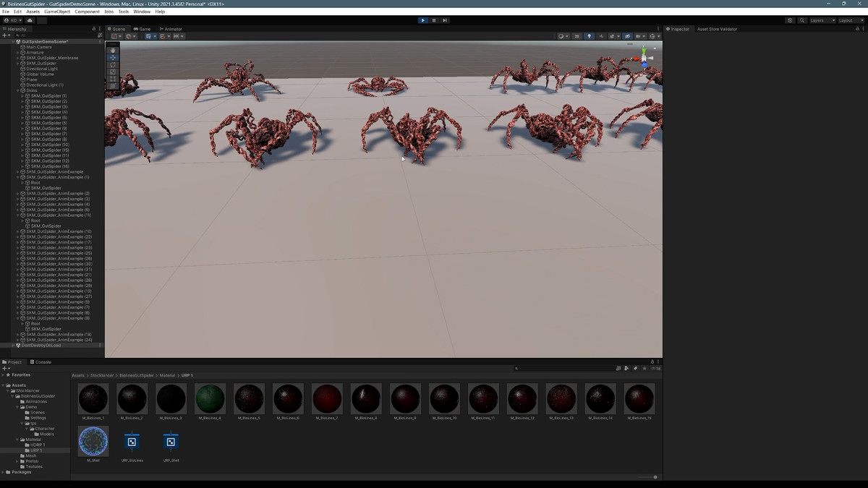Open the Layers dropdown
Screen dimensions: 868x488
[x=822, y=20]
